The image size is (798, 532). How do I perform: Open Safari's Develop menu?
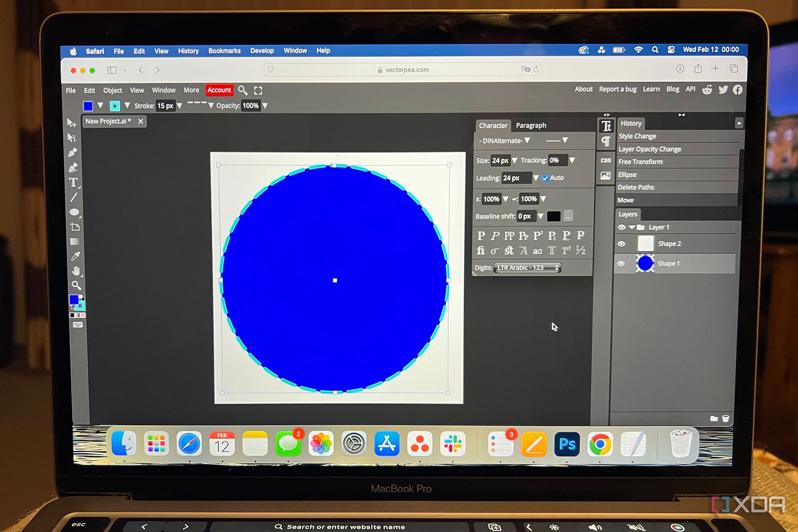[x=262, y=51]
